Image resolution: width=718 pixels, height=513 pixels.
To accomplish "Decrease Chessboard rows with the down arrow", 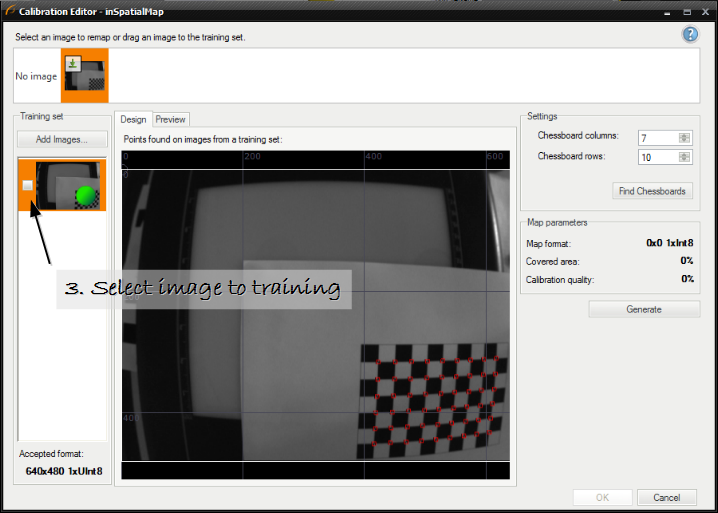I will (x=684, y=161).
